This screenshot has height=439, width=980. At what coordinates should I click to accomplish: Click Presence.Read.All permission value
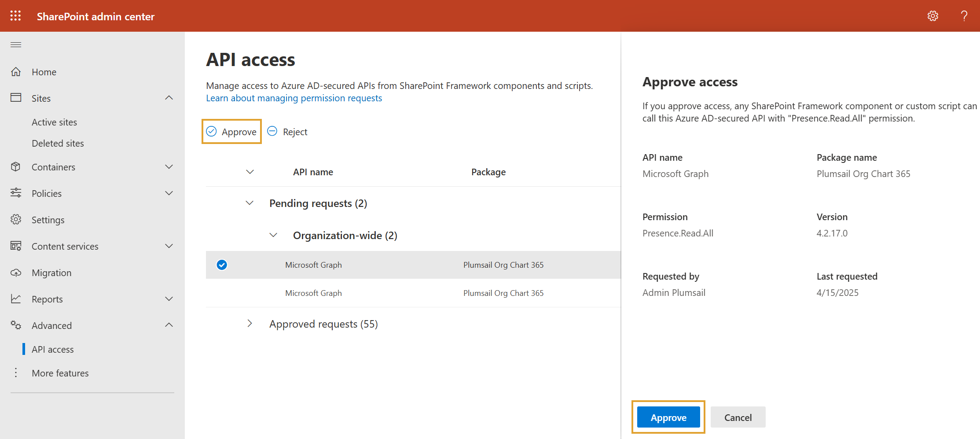[678, 233]
